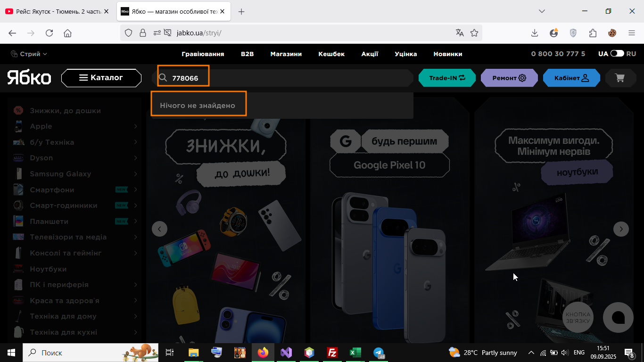Open the Новинки menu item

coord(448,54)
